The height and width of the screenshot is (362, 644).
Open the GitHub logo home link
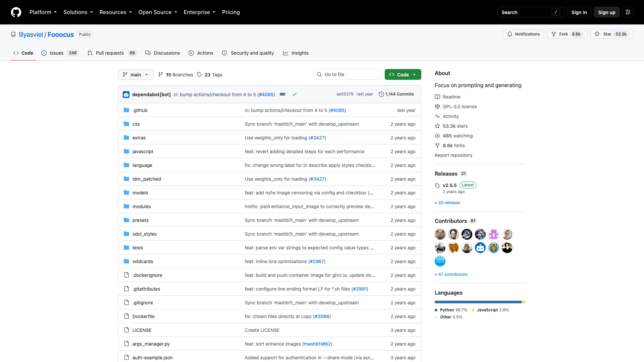[x=16, y=12]
